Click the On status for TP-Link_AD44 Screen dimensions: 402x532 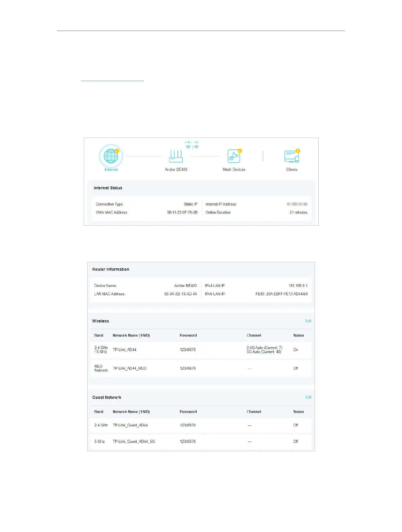pyautogui.click(x=295, y=350)
